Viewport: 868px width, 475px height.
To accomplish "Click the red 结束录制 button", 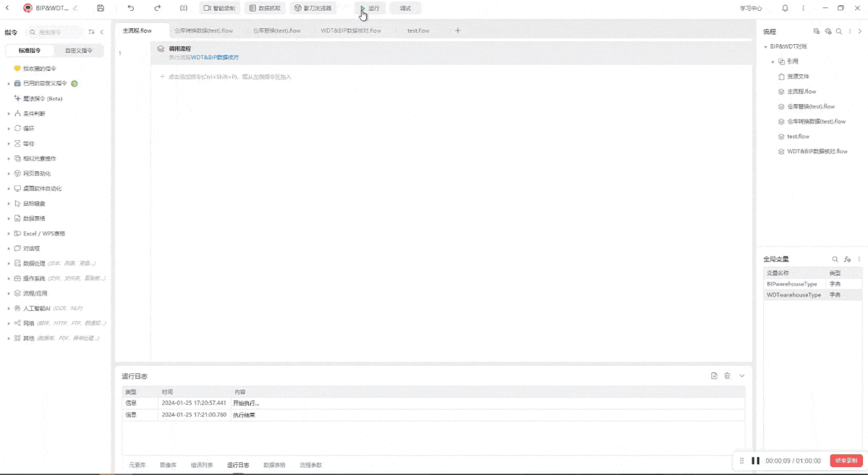I will click(846, 461).
